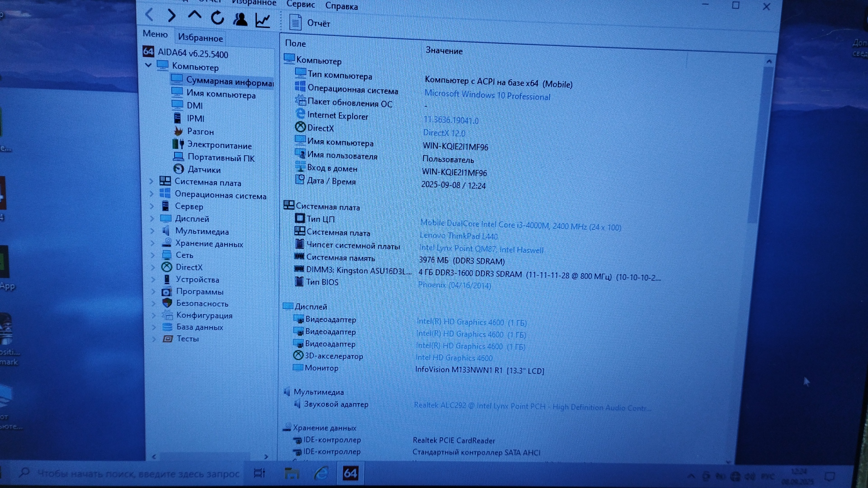
Task: Expand the Хранение данных tree node
Action: [x=152, y=243]
